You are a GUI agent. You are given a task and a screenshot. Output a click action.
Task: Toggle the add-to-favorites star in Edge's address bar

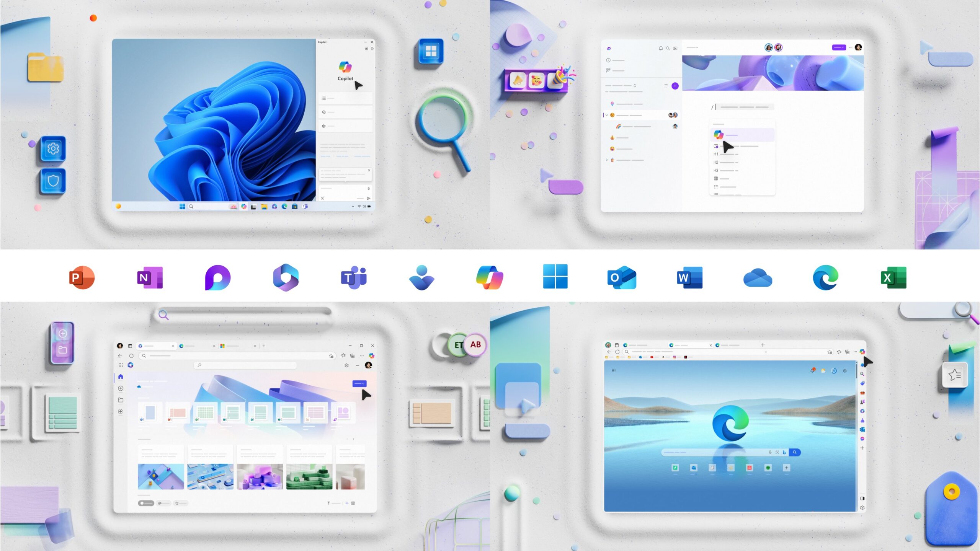pos(830,352)
